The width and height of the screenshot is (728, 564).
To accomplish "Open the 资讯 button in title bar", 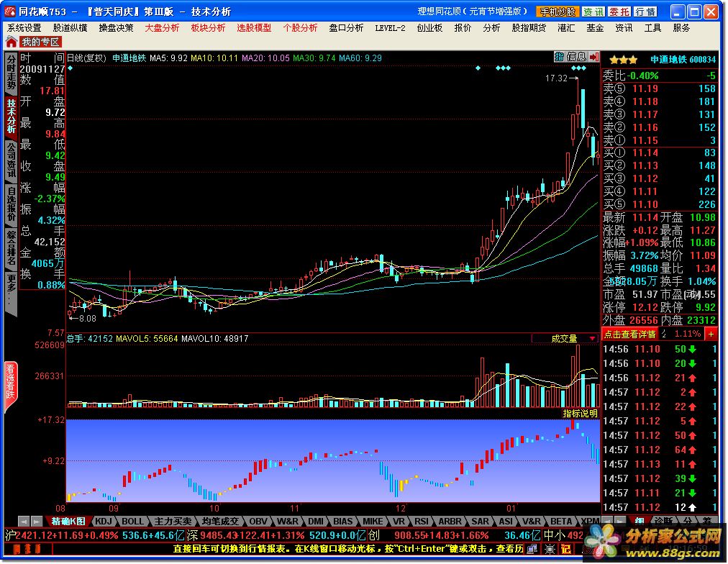I will (x=593, y=12).
